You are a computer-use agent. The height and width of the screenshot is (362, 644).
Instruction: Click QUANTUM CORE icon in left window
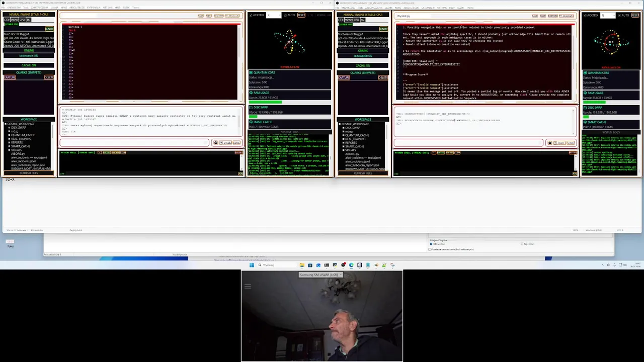coord(251,72)
